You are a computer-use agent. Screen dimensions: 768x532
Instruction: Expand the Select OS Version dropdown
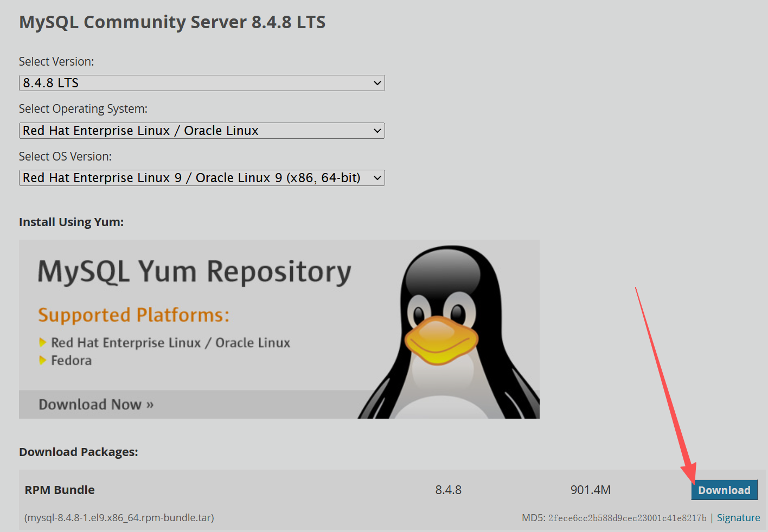tap(202, 178)
